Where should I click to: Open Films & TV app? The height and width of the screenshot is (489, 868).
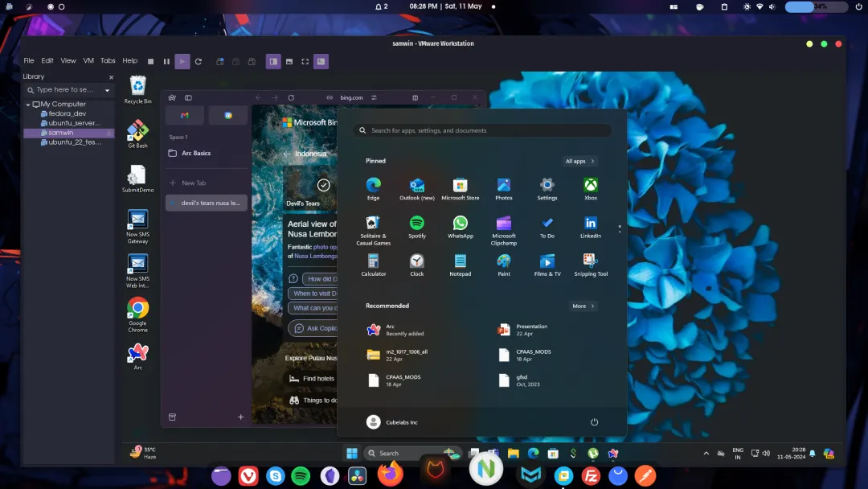coord(547,265)
